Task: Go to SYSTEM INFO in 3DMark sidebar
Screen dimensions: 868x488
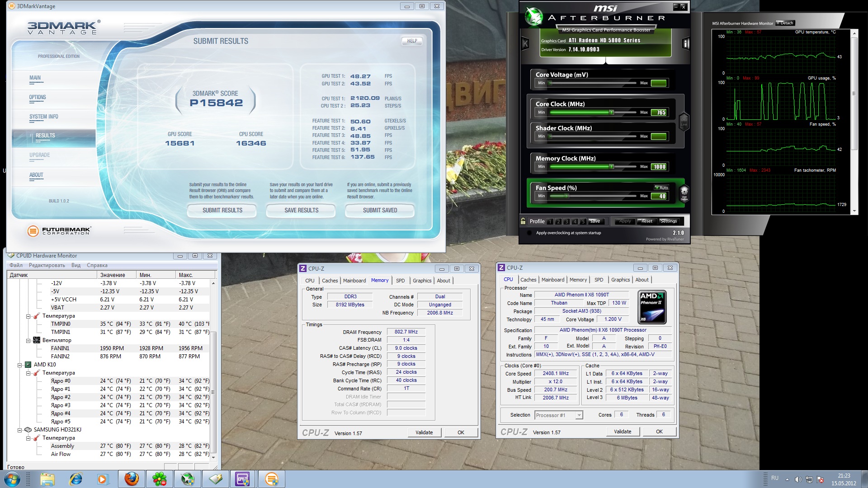Action: [44, 117]
